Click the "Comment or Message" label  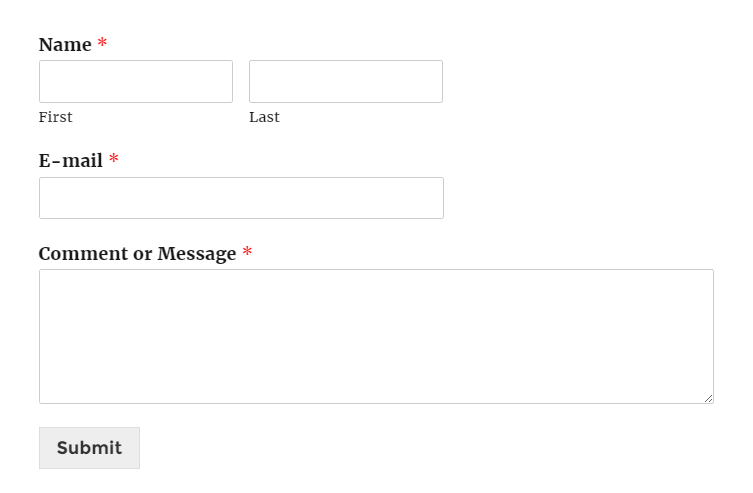coord(137,253)
